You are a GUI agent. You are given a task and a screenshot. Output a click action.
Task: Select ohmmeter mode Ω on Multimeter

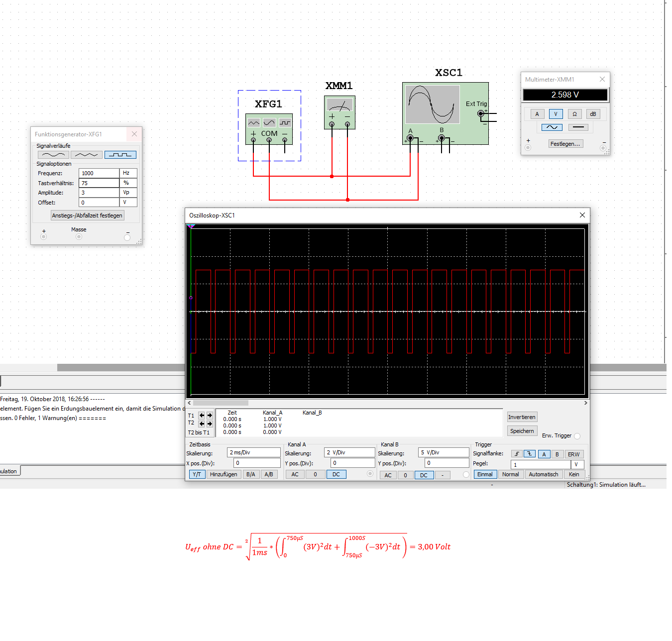point(574,114)
